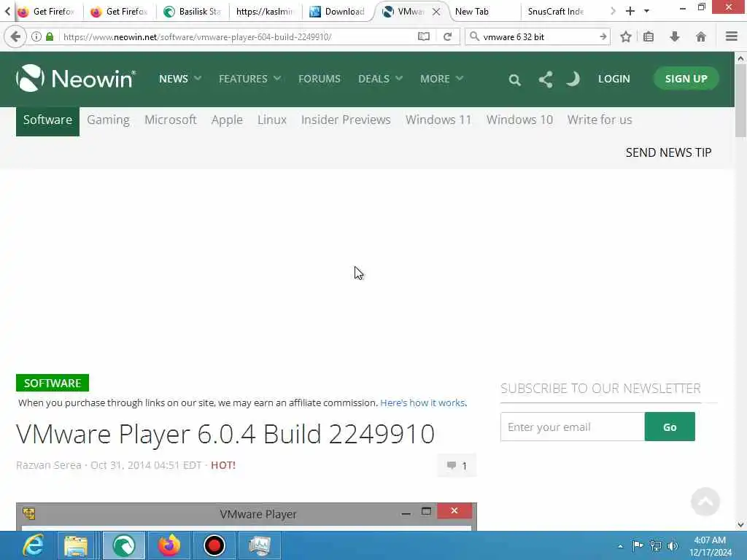This screenshot has height=560, width=747.
Task: Click the network tray icon
Action: click(x=656, y=545)
